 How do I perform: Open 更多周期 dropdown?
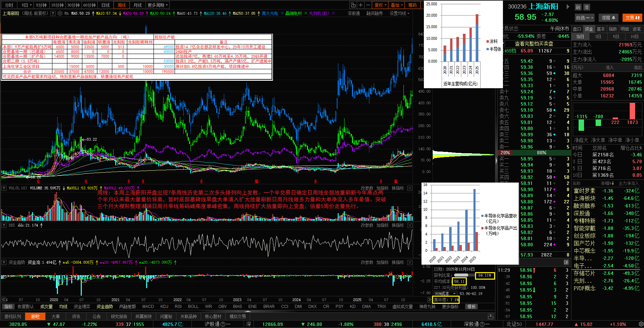coord(158,5)
